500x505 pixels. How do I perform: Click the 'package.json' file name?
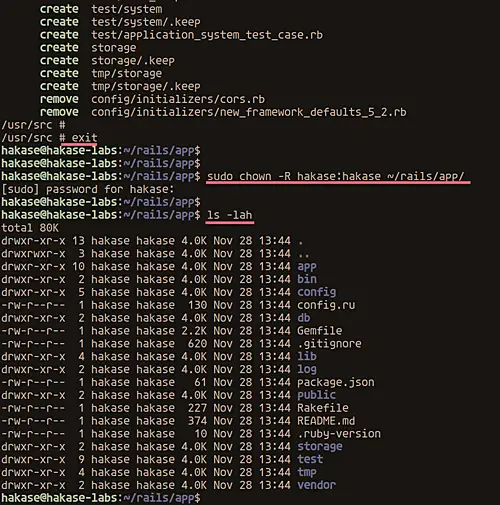click(x=336, y=382)
